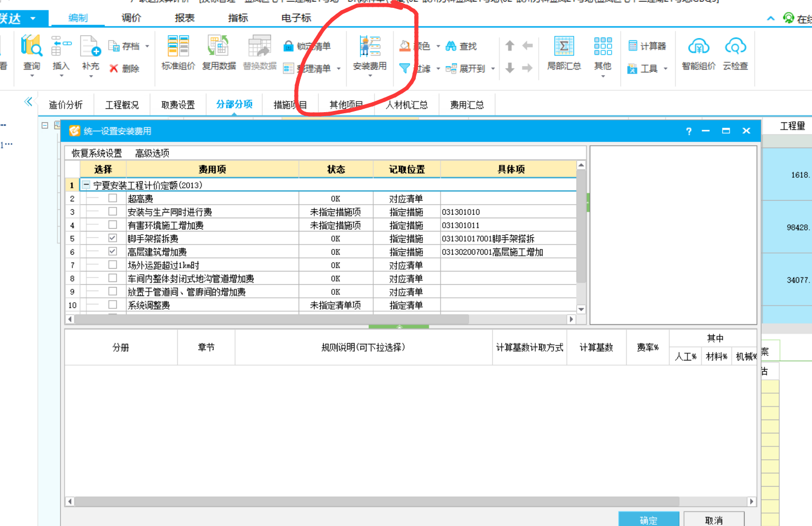Click the 存档 archive icon
The height and width of the screenshot is (526, 812).
click(x=114, y=46)
